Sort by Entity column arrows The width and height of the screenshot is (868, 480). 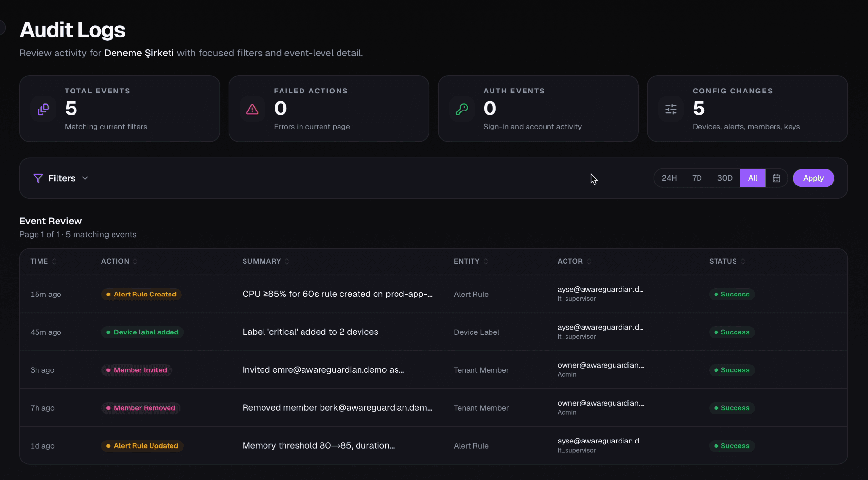click(486, 261)
